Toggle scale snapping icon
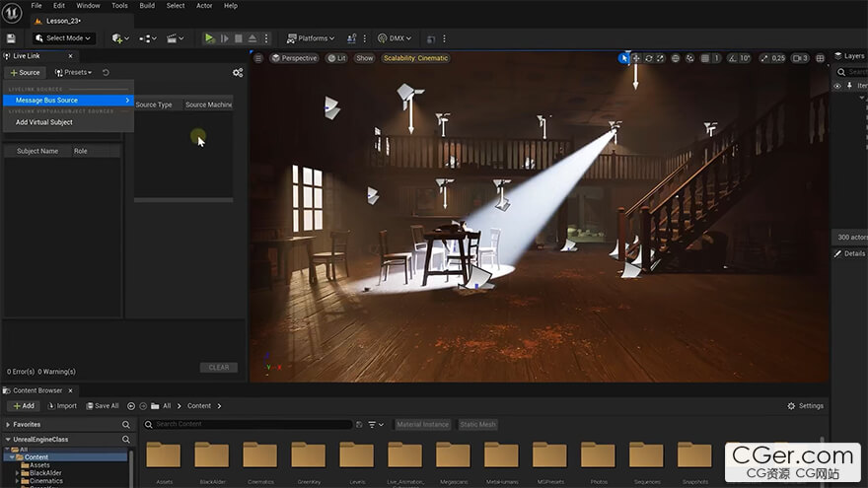Image resolution: width=868 pixels, height=488 pixels. point(763,58)
